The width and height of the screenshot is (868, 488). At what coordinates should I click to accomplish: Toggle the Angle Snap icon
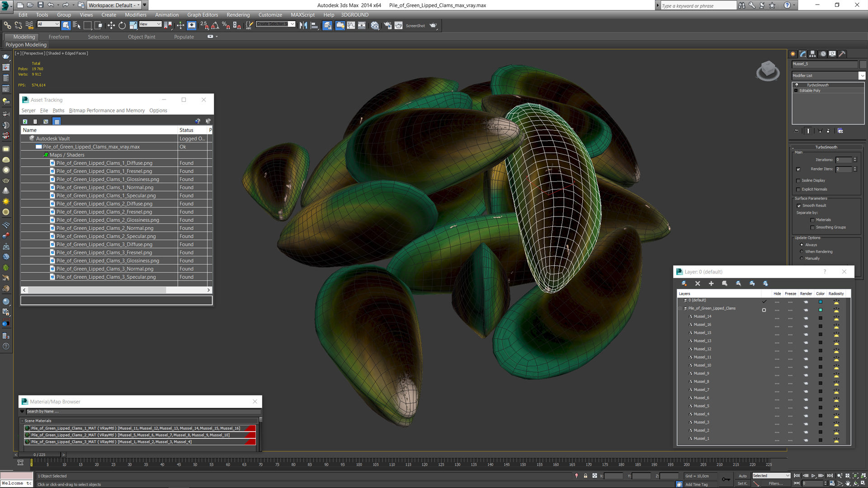[x=215, y=25]
